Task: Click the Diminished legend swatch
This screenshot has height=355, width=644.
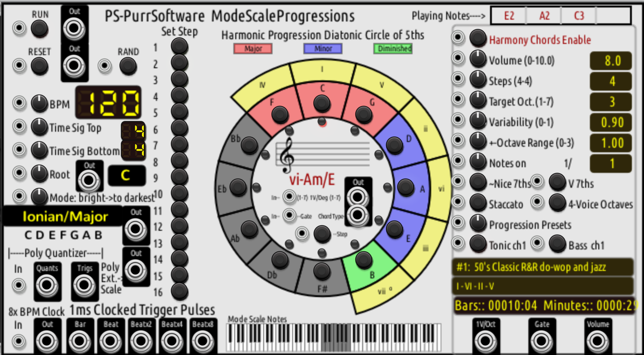Action: pos(393,49)
